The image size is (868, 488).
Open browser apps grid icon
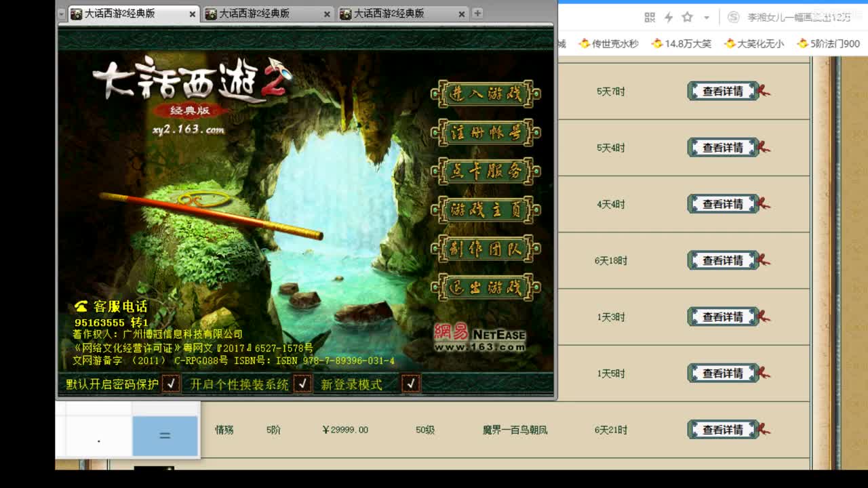[650, 17]
